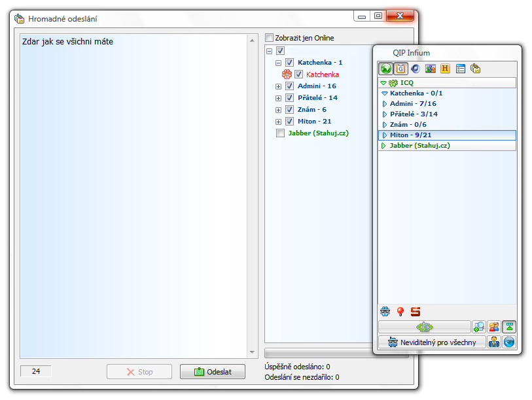
Task: Uncheck the 'Miton - 21' group checkbox
Action: click(289, 122)
